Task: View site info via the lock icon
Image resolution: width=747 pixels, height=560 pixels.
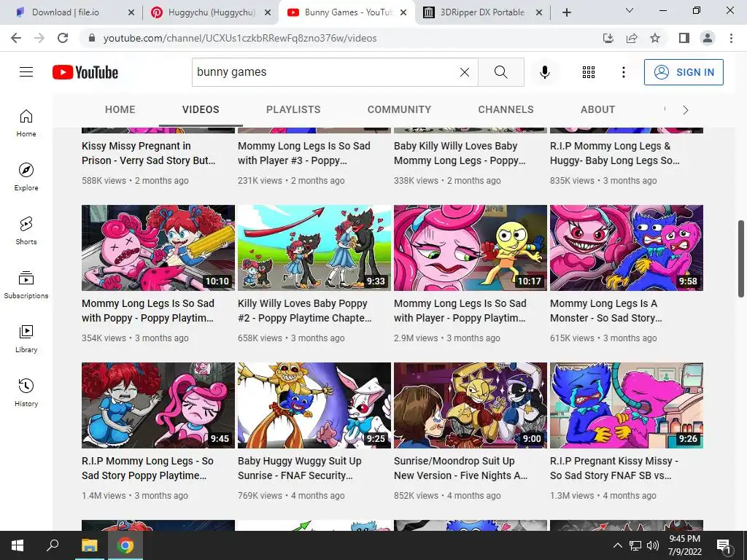Action: tap(92, 38)
